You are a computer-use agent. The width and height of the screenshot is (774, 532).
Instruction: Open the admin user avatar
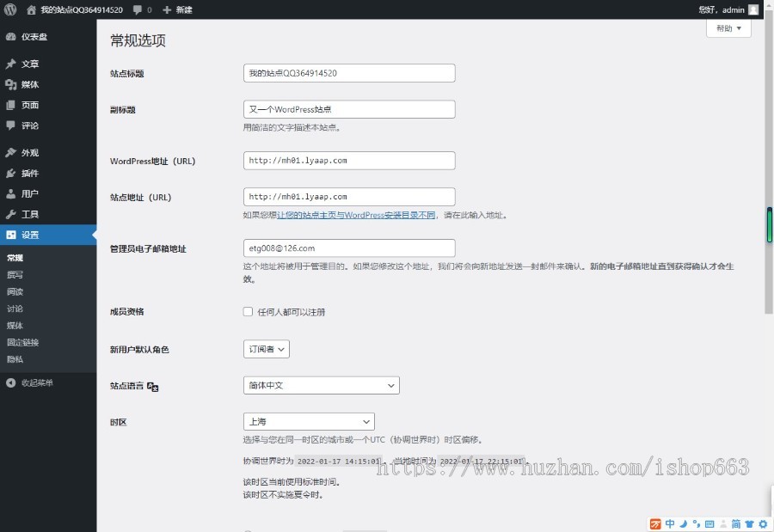(x=753, y=9)
